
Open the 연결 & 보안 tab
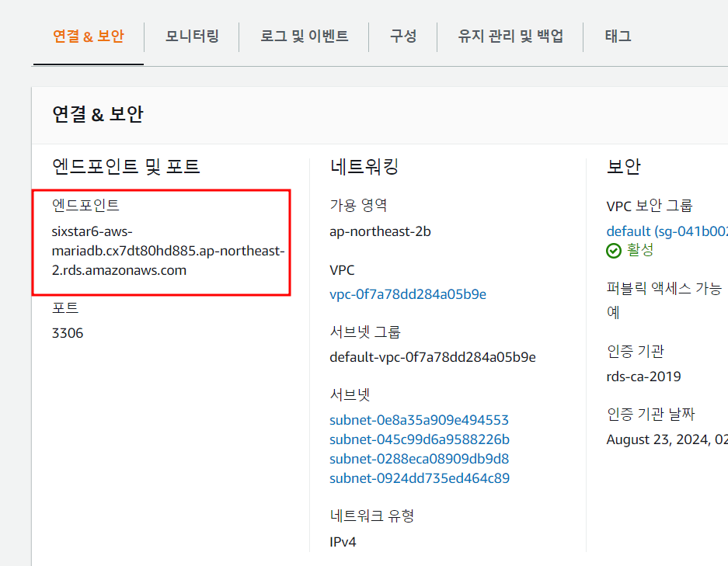click(88, 36)
